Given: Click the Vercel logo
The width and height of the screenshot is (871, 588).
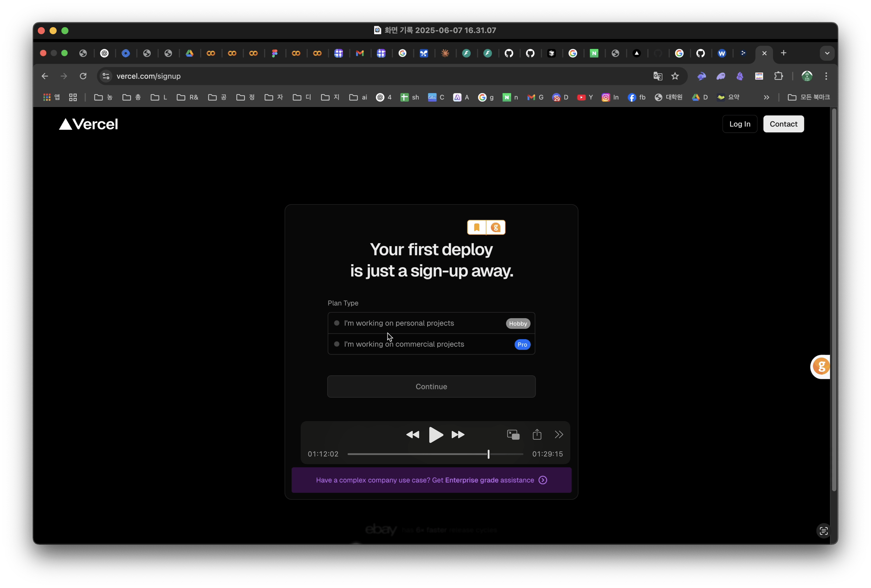Looking at the screenshot, I should point(89,124).
